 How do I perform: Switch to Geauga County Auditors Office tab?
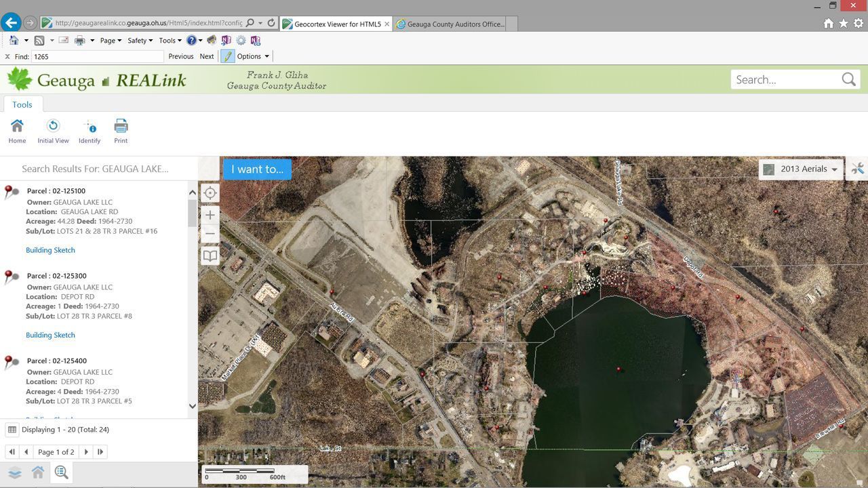click(x=450, y=24)
